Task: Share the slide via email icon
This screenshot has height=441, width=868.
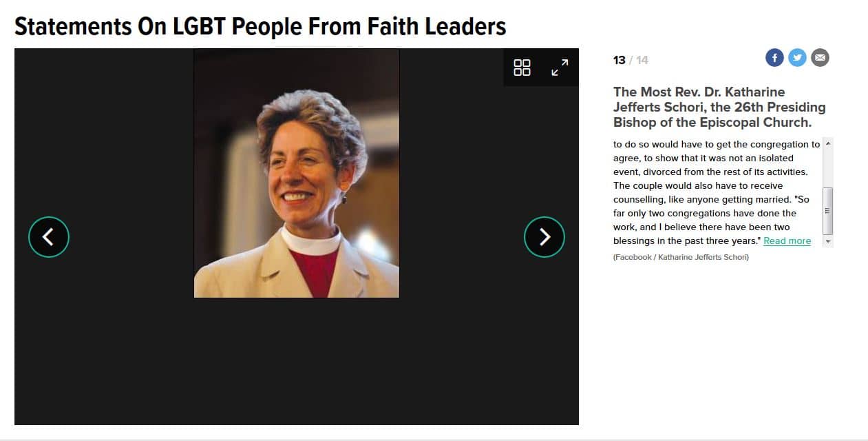Action: tap(820, 58)
